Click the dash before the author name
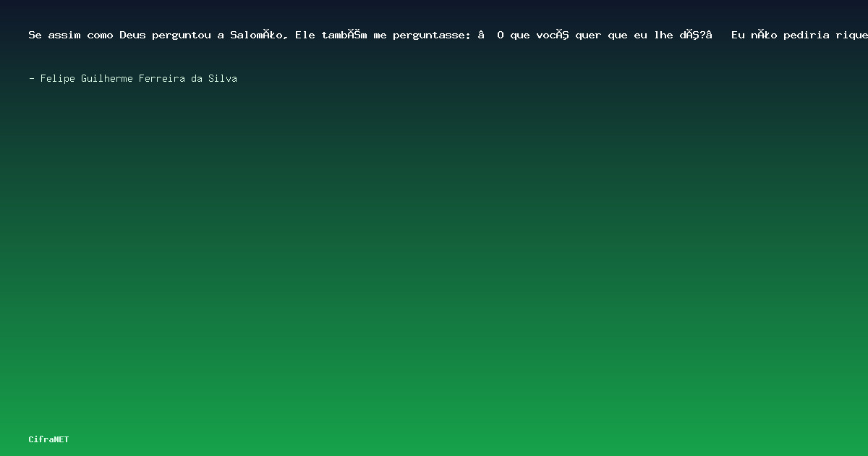Screen dimensions: 868x456 (x=32, y=78)
